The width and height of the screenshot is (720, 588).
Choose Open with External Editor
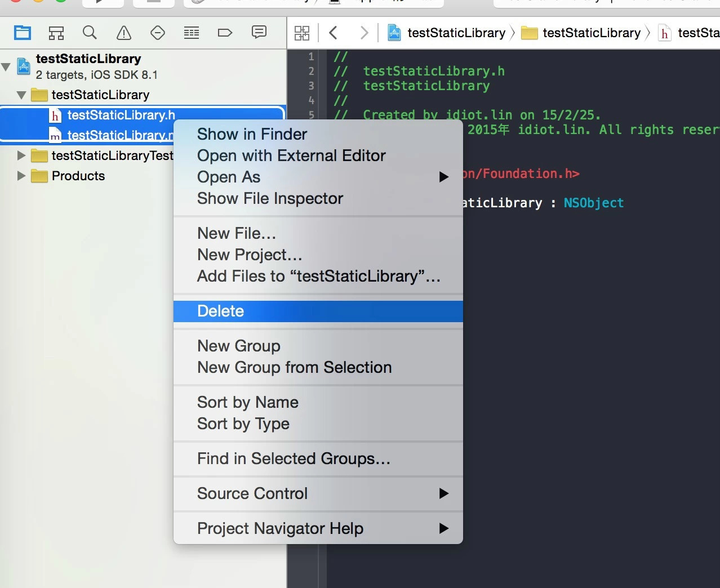click(x=318, y=155)
